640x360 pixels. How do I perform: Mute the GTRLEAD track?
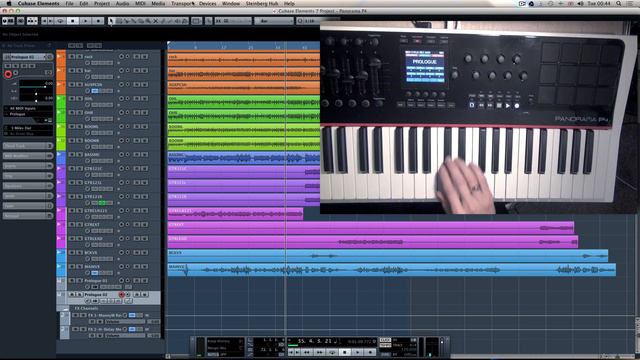point(72,238)
